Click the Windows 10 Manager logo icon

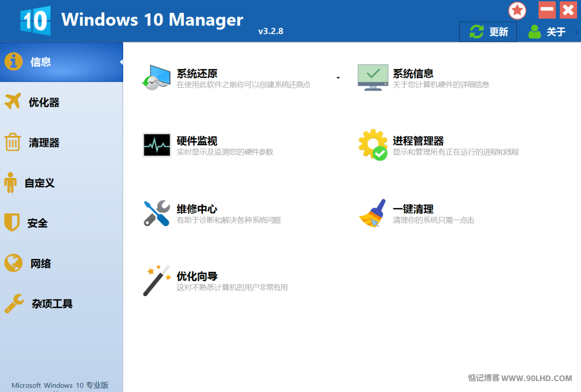(35, 21)
